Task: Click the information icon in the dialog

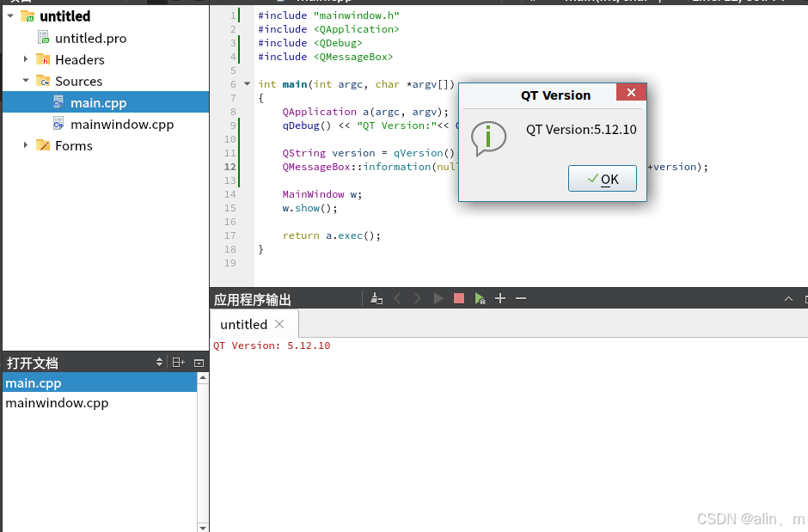Action: [488, 138]
